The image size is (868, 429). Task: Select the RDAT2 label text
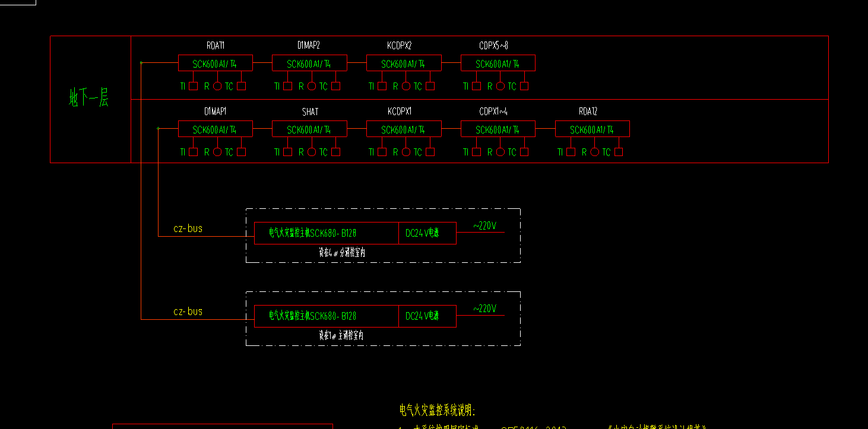pyautogui.click(x=588, y=112)
